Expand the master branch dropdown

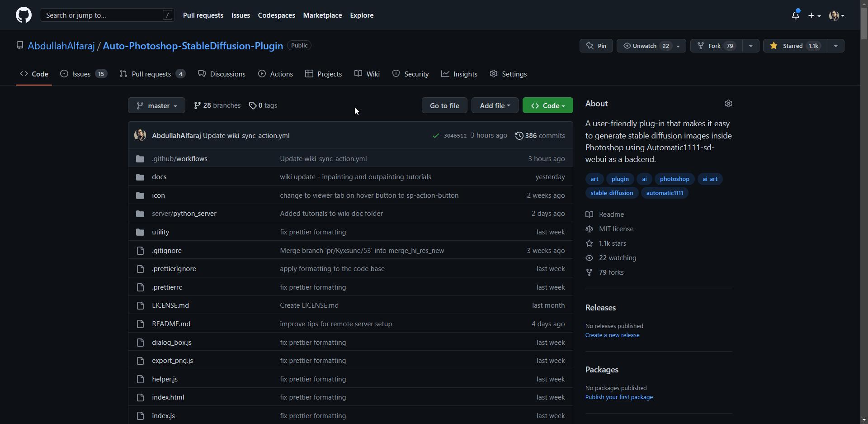[x=156, y=105]
